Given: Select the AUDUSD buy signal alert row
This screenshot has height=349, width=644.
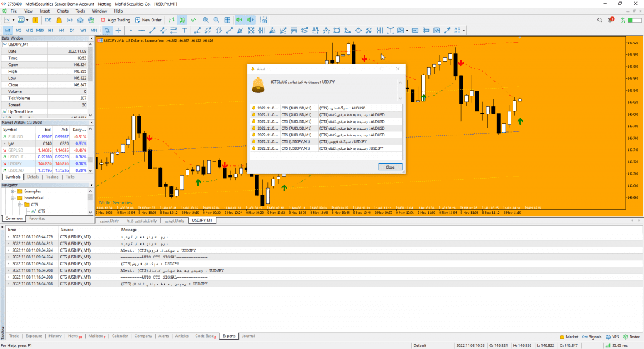Looking at the screenshot, I should coord(326,108).
